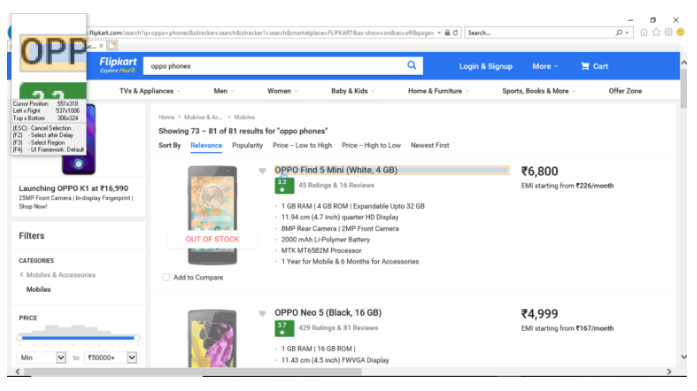Expand TVs & Appliances category

pyautogui.click(x=150, y=91)
